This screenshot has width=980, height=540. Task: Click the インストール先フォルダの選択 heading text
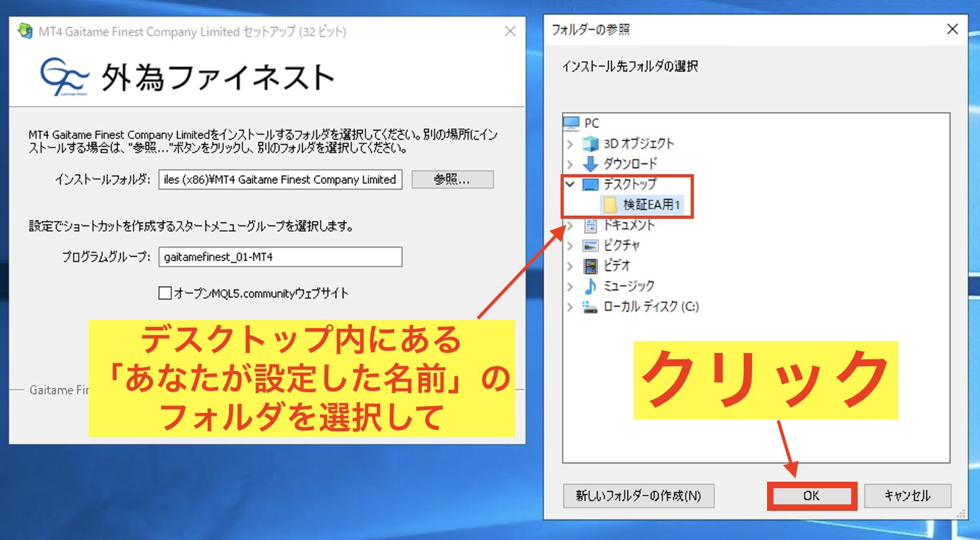tap(630, 66)
